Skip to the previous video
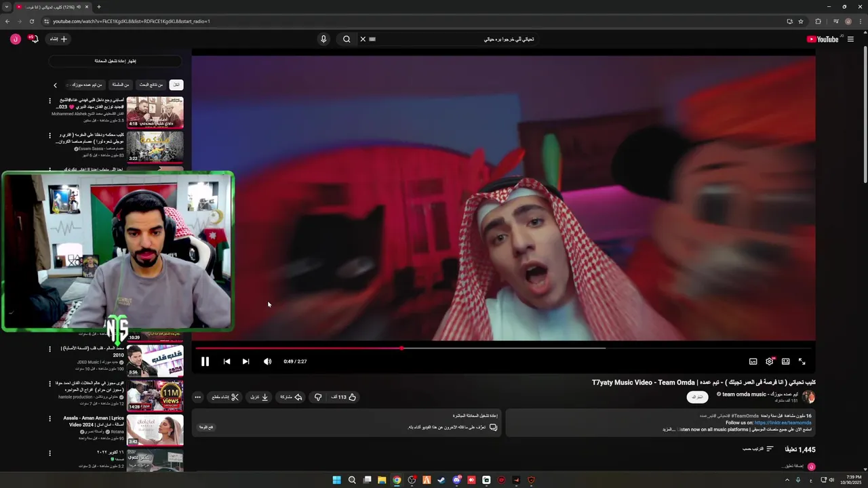The height and width of the screenshot is (488, 868). [x=226, y=361]
